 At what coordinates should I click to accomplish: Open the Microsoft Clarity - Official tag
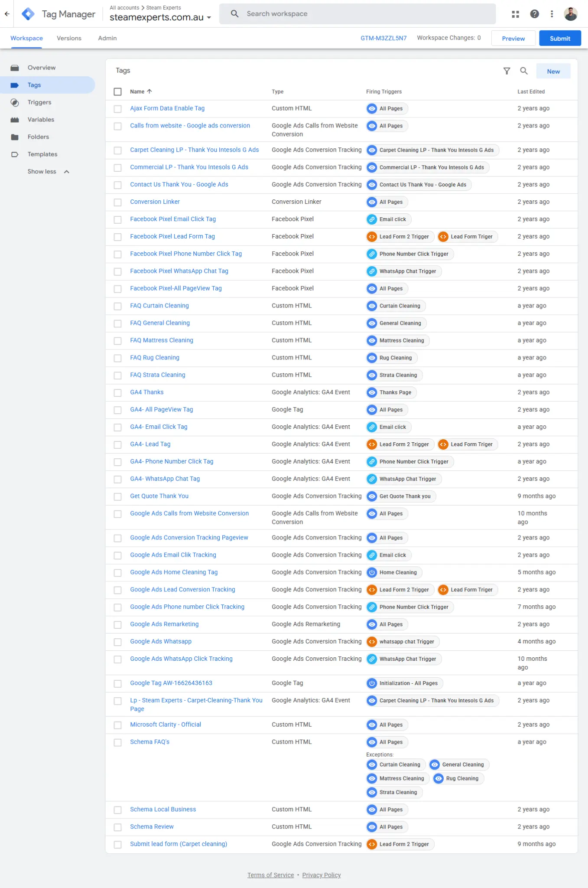point(166,725)
